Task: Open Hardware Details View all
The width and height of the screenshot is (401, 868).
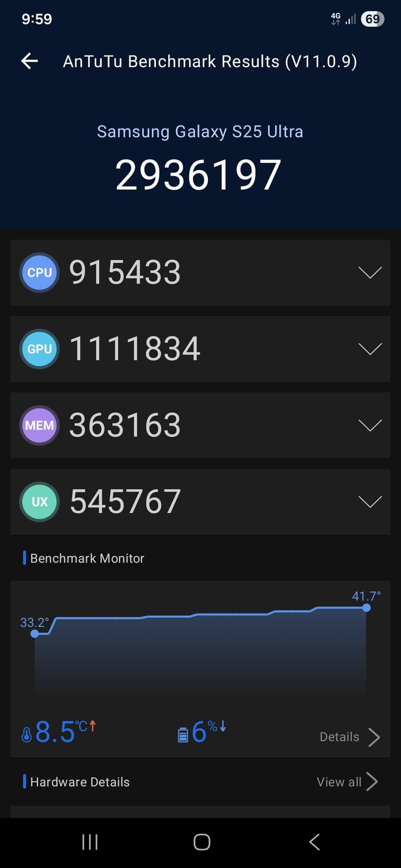Action: click(x=347, y=782)
